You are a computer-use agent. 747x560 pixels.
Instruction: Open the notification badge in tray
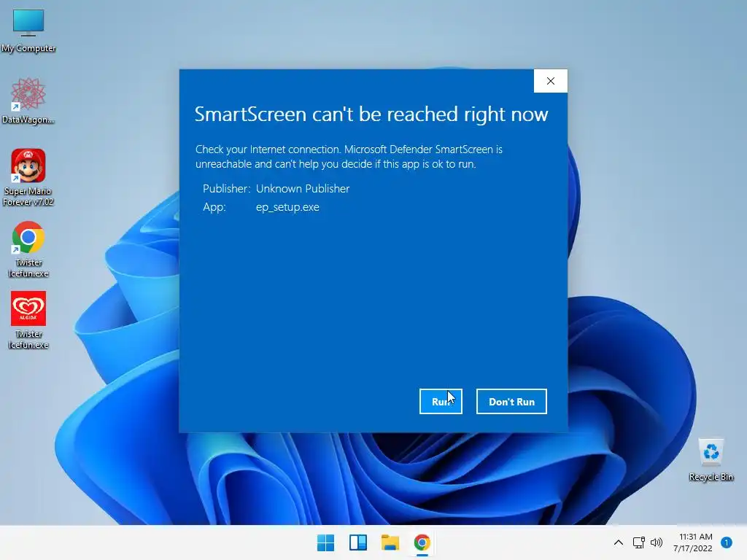pyautogui.click(x=727, y=542)
